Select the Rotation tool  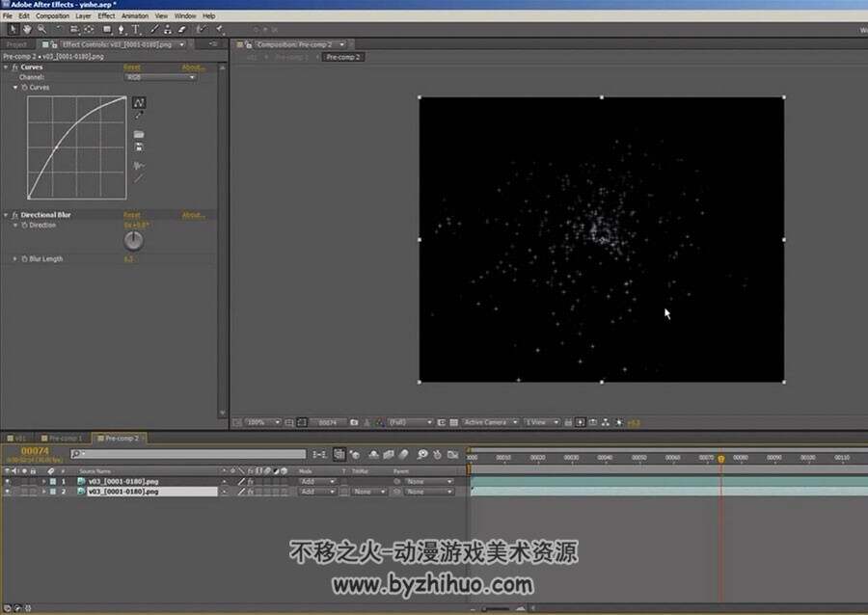point(59,29)
